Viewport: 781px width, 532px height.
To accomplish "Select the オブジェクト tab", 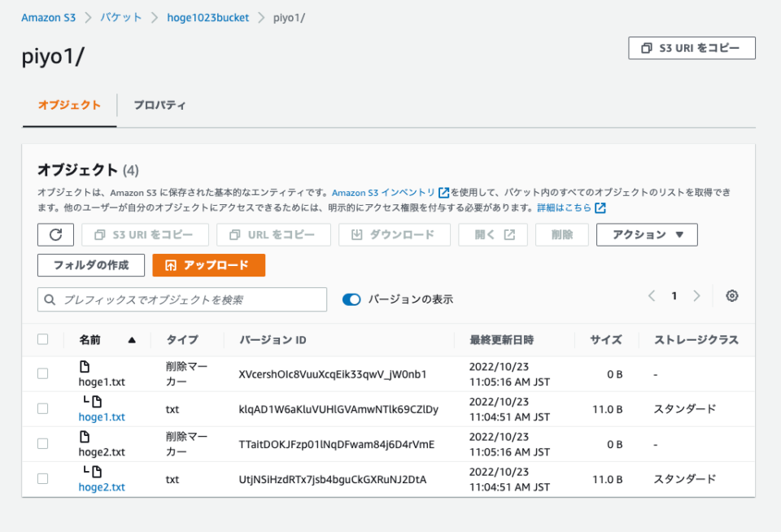I will pos(68,105).
